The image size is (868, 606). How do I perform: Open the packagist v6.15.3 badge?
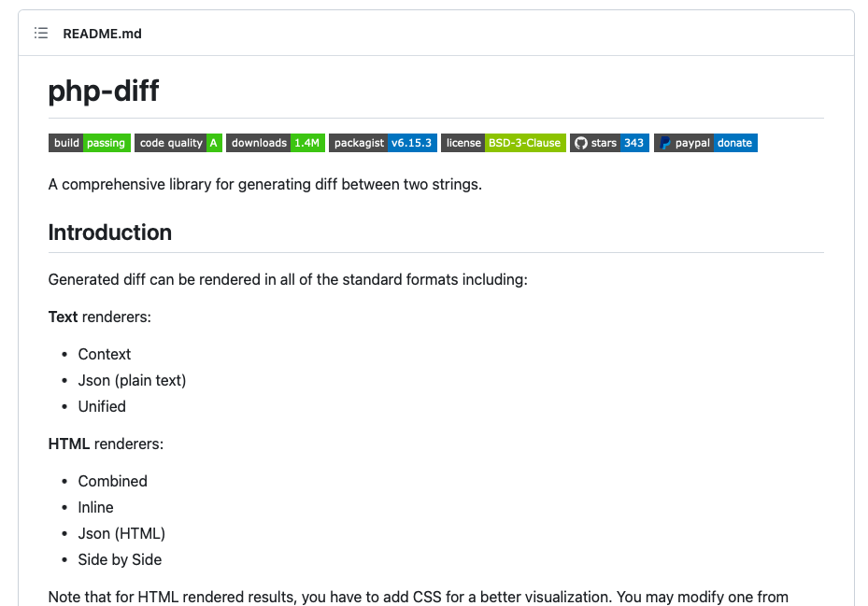[x=382, y=143]
